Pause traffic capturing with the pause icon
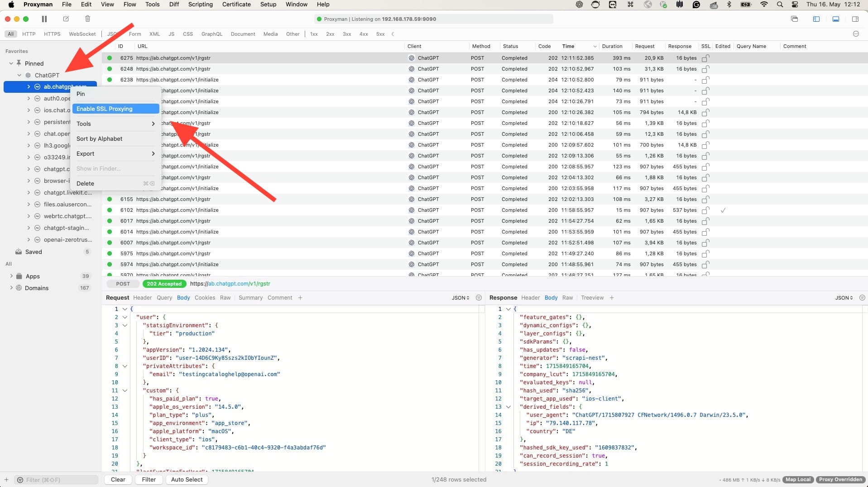Image resolution: width=868 pixels, height=487 pixels. [44, 19]
